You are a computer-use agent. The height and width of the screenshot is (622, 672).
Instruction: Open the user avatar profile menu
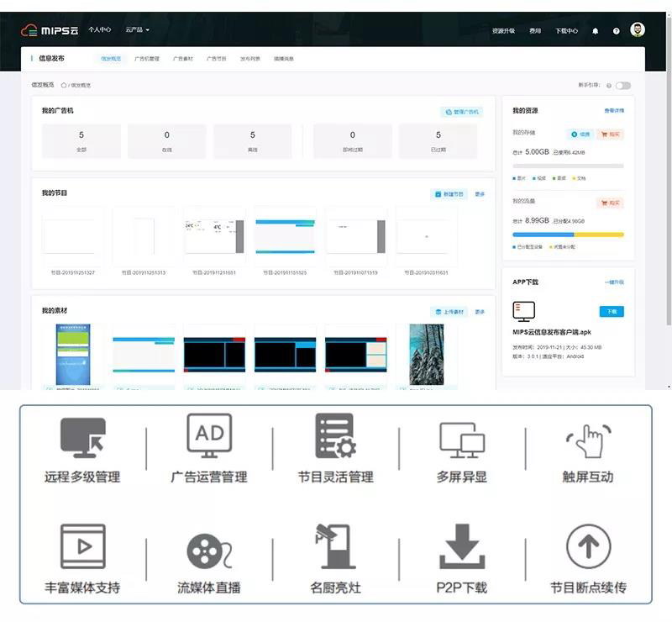[x=638, y=30]
